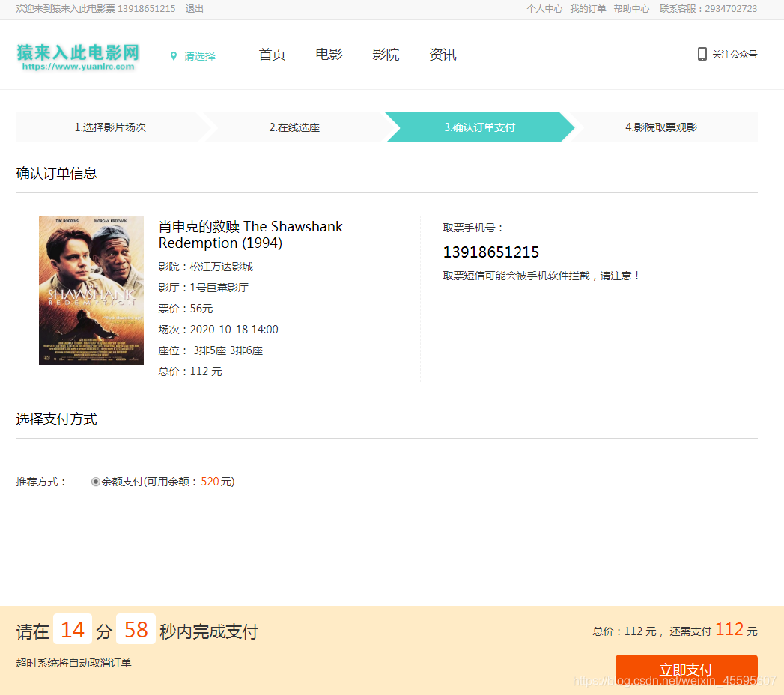Click the countdown minutes box 14

[73, 629]
